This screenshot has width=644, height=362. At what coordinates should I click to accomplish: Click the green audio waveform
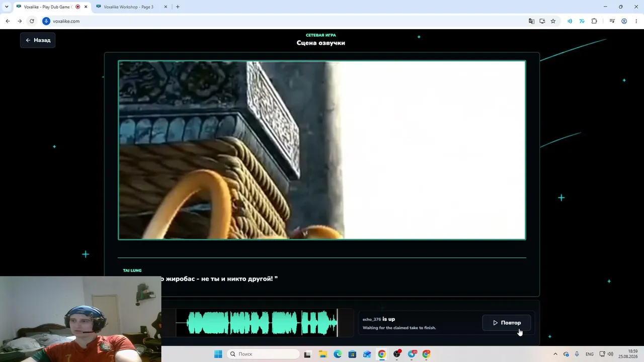tap(262, 323)
